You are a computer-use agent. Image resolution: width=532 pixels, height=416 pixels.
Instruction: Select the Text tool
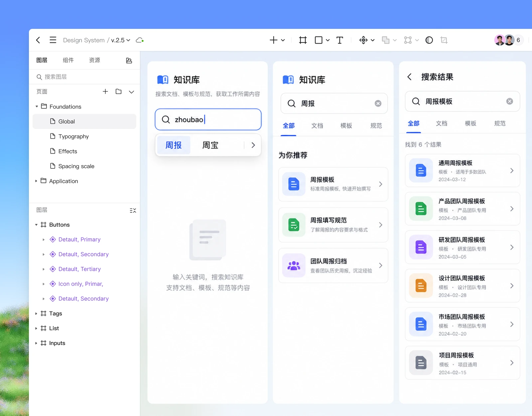click(339, 40)
